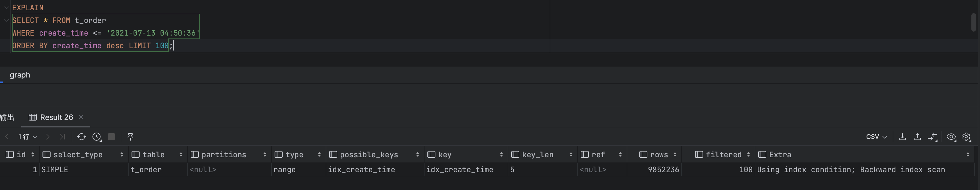The width and height of the screenshot is (980, 190).
Task: Open the 1行 page size dropdown
Action: (28, 137)
